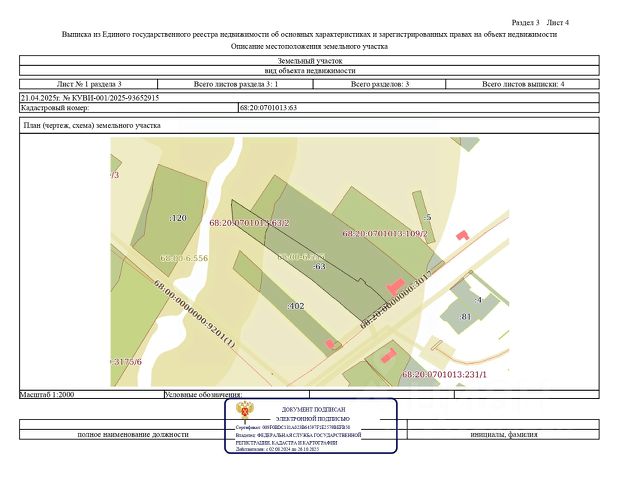Click the red building on parcel :63
Viewport: 619px width, 479px height.
(396, 287)
